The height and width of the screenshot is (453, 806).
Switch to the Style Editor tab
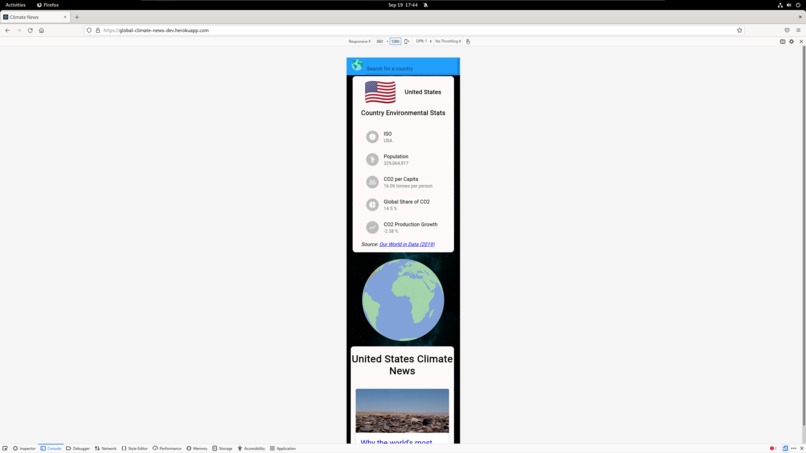tap(135, 448)
